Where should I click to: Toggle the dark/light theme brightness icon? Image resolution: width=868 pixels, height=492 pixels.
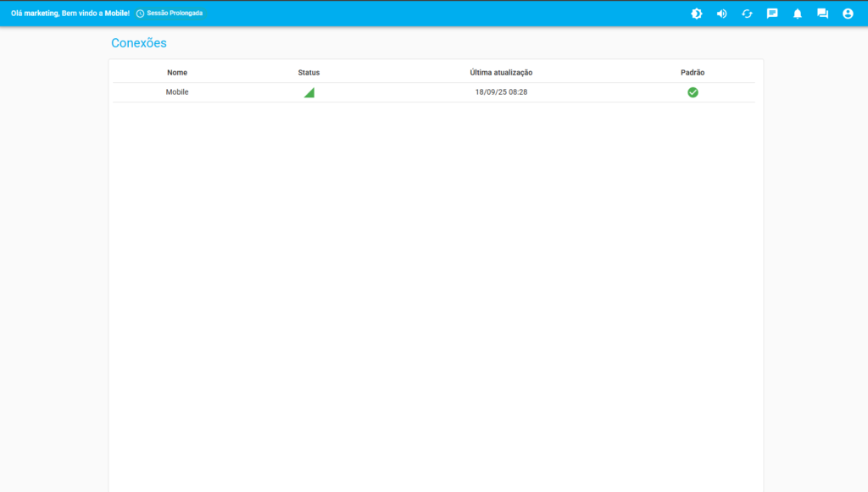(x=697, y=14)
